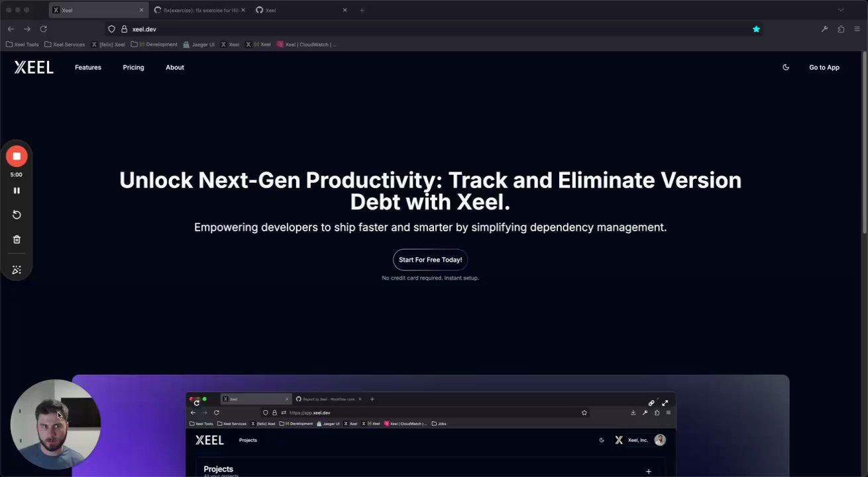Click the Unlock Next-Gen Productivity headline
This screenshot has height=477, width=868.
430,191
